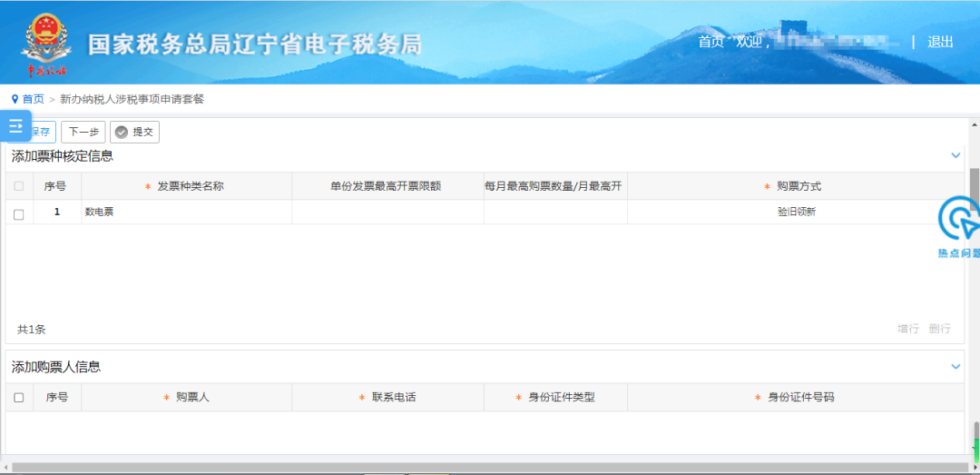The height and width of the screenshot is (475, 980).
Task: Click the 单份发票最高开票限额 cell for 数电票
Action: (x=387, y=213)
